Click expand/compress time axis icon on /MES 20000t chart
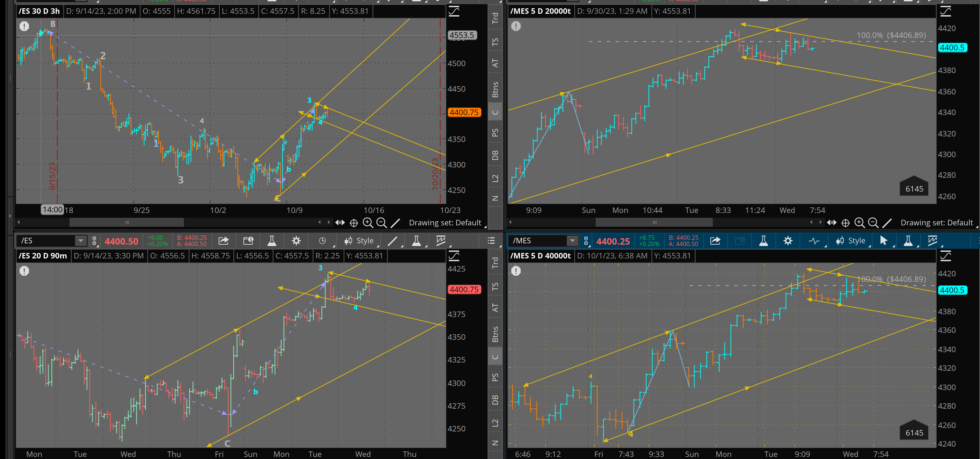The width and height of the screenshot is (980, 459). point(832,223)
